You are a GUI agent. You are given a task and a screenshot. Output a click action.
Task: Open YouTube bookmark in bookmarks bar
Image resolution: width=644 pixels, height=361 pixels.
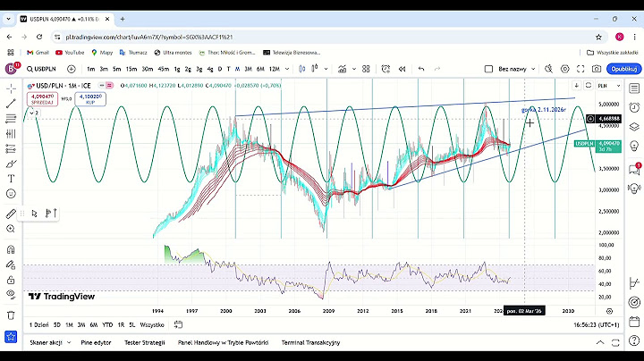pos(70,53)
